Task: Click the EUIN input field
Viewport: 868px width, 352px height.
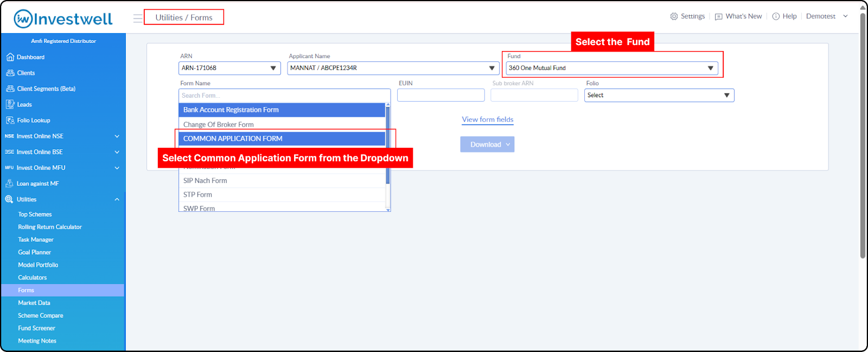Action: pyautogui.click(x=441, y=95)
